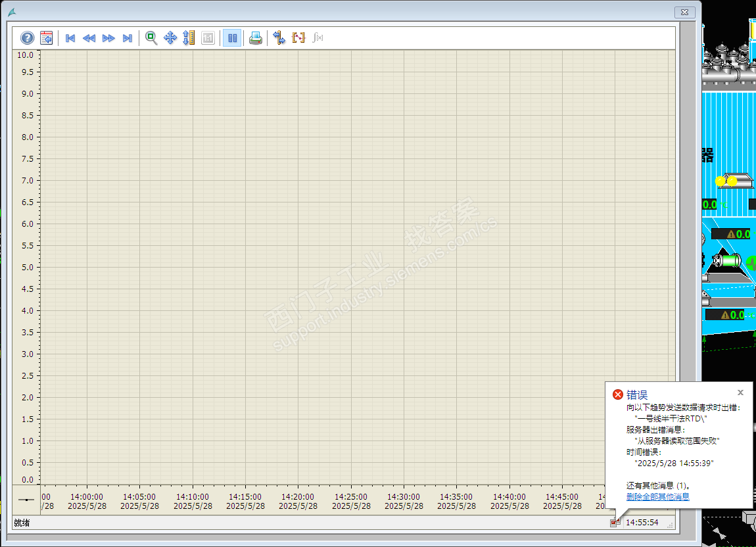Click the 14:30:00 time axis label
Viewport: 756px width, 547px height.
(x=404, y=496)
